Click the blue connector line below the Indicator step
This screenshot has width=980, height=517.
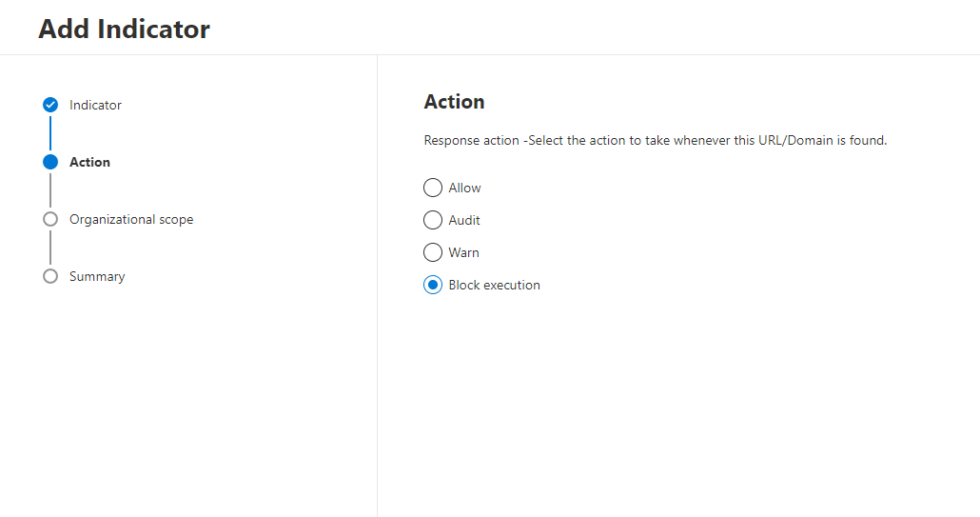(50, 133)
